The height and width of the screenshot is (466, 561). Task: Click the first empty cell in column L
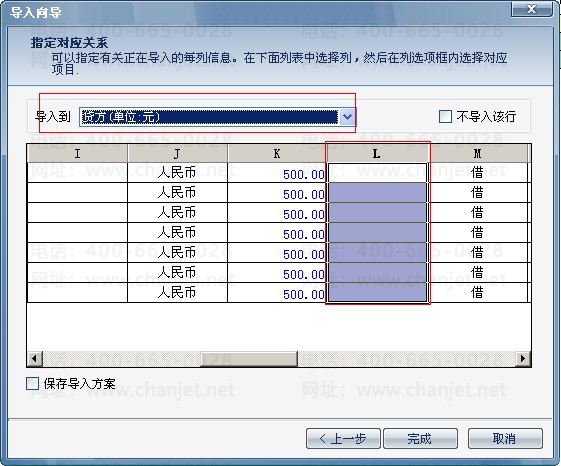[x=377, y=173]
